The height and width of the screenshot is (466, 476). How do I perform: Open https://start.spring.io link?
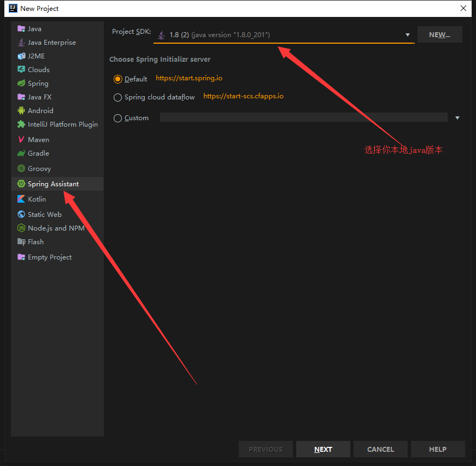189,78
